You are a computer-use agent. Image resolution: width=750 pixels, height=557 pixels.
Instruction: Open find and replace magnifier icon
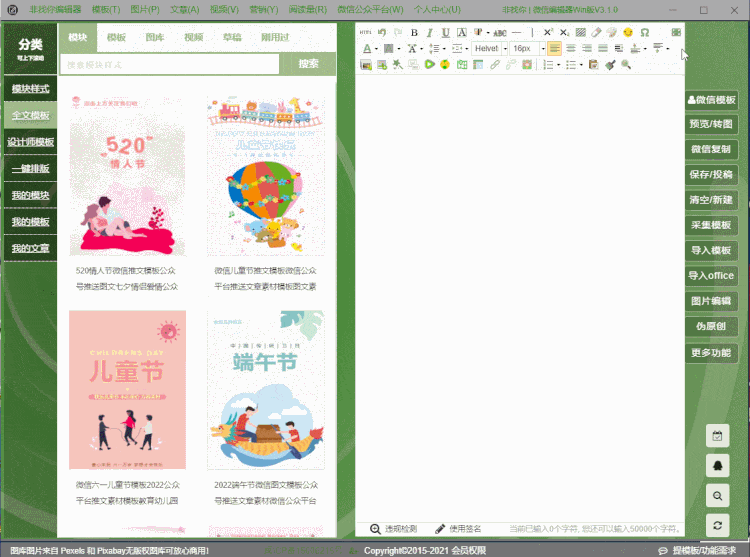tap(626, 65)
